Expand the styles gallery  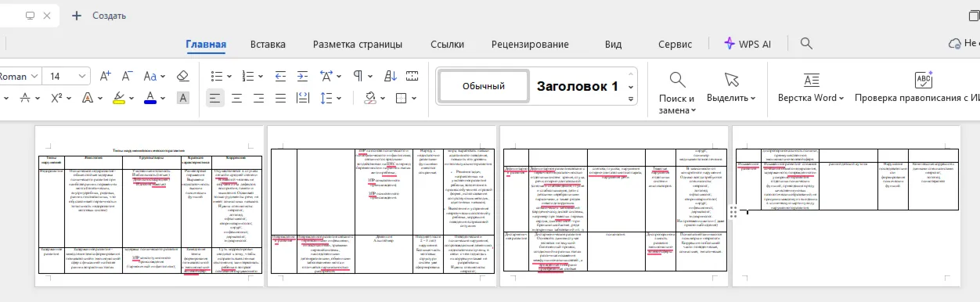coord(632,99)
